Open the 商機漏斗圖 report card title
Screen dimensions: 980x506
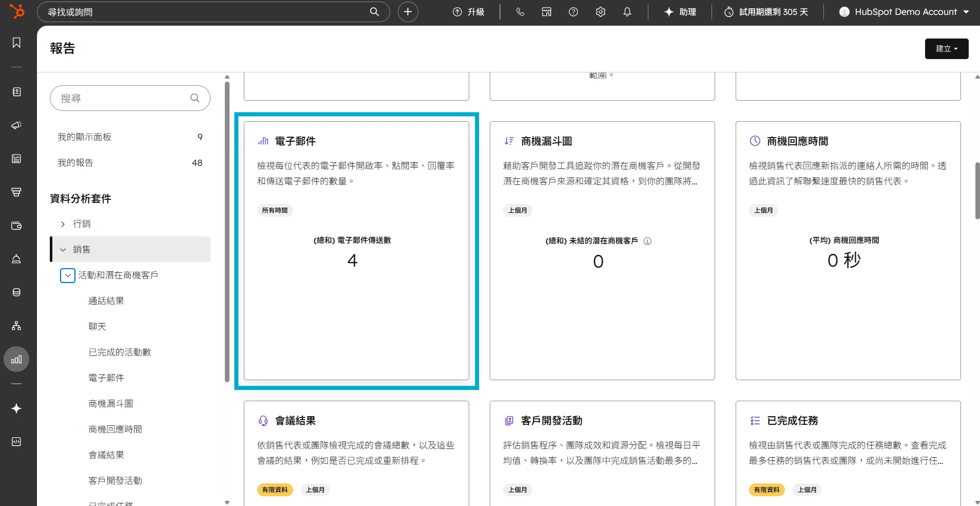click(546, 141)
